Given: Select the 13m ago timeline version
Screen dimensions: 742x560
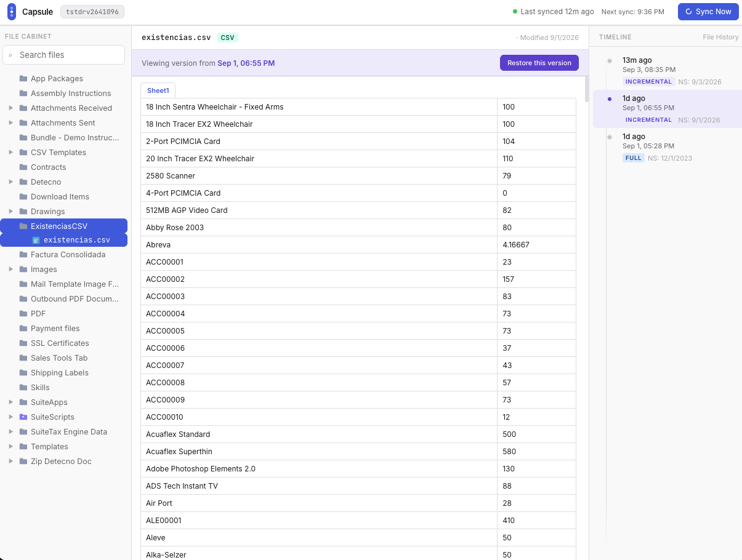Looking at the screenshot, I should click(667, 71).
